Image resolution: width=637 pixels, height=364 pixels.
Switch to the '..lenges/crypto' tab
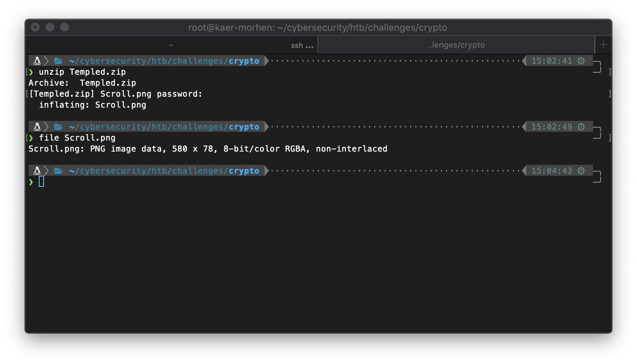(456, 45)
